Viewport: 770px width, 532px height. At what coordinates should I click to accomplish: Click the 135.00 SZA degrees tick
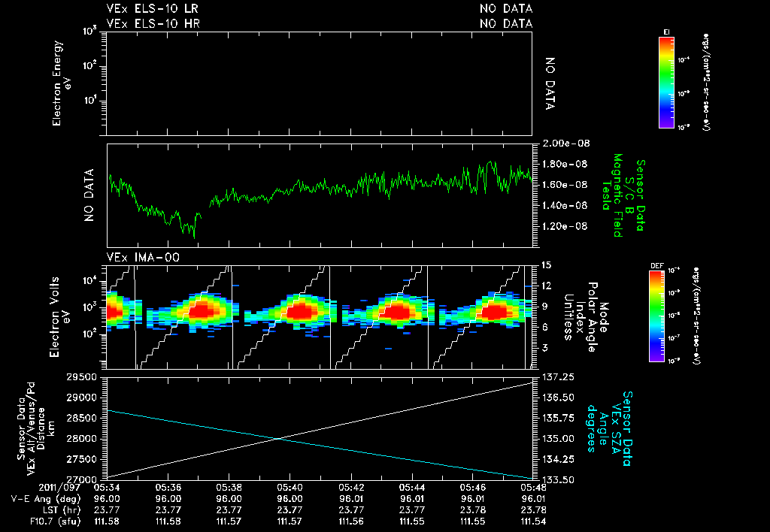(x=559, y=439)
